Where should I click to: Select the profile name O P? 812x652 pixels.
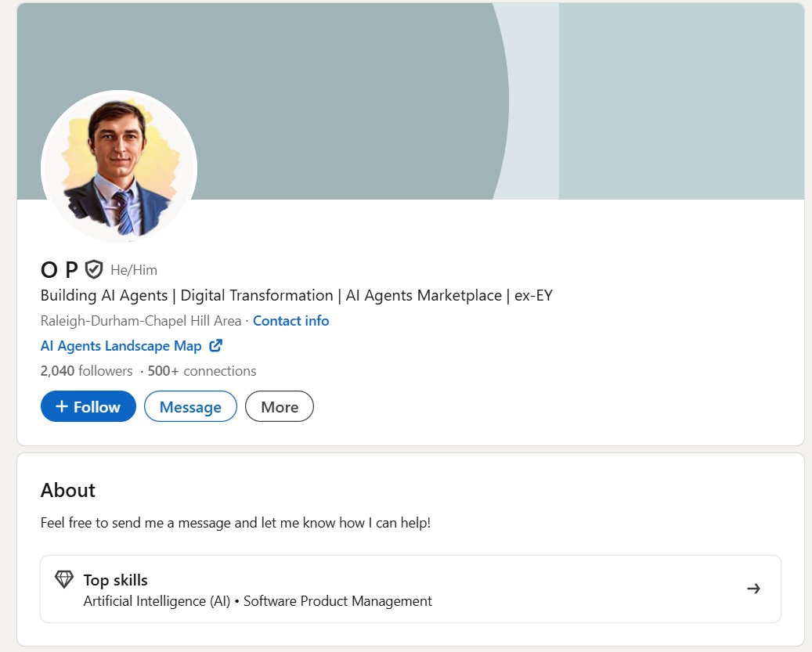[x=59, y=270]
